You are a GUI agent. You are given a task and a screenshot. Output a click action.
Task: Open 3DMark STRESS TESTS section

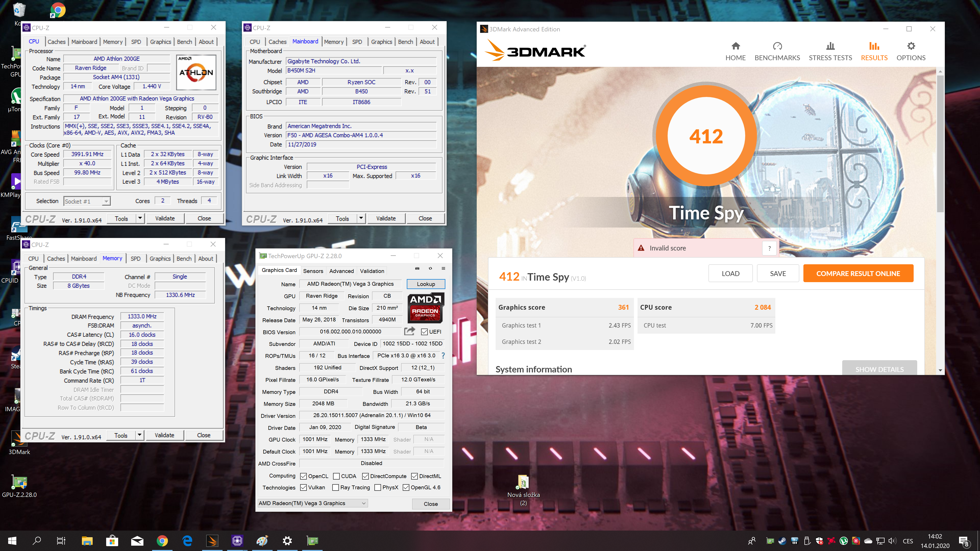click(x=830, y=51)
